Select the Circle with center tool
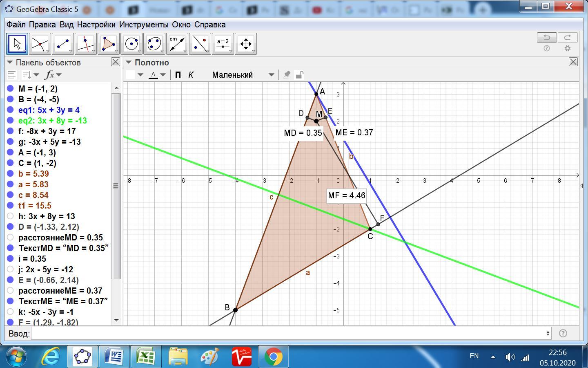 [x=131, y=44]
